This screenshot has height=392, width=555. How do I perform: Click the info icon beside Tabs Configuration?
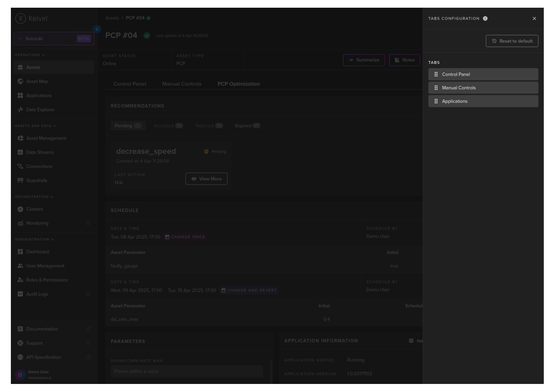click(x=485, y=19)
